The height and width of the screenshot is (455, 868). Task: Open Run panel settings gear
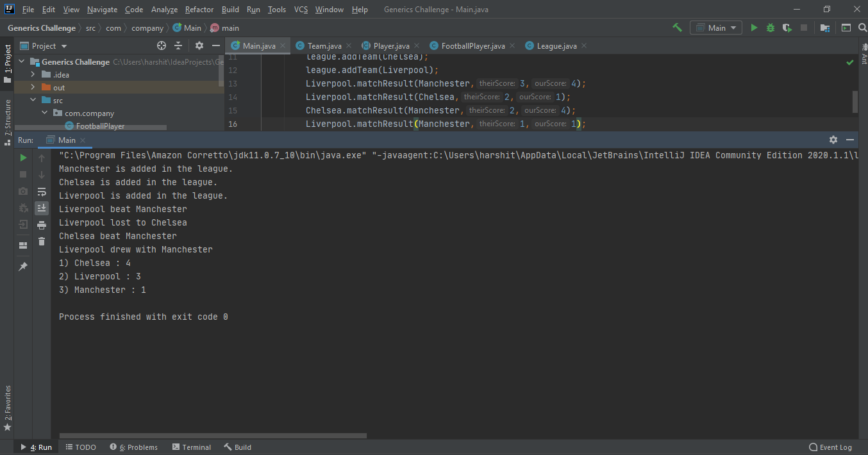[x=833, y=140]
